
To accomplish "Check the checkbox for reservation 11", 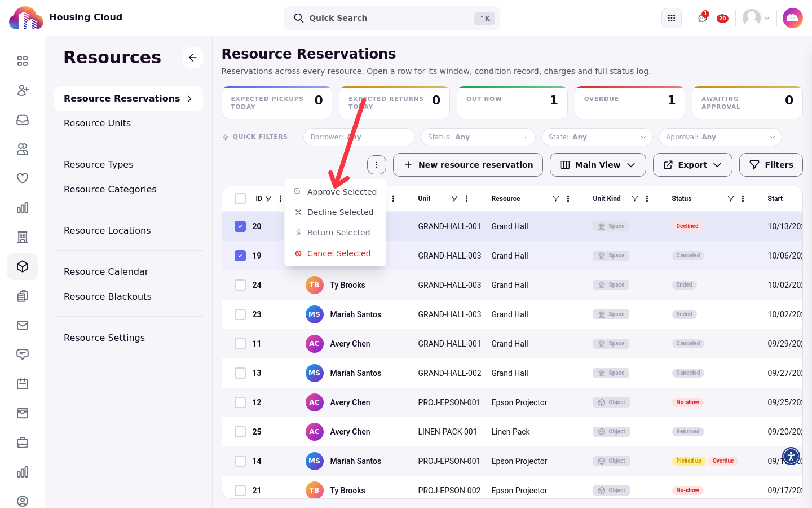I will (240, 344).
